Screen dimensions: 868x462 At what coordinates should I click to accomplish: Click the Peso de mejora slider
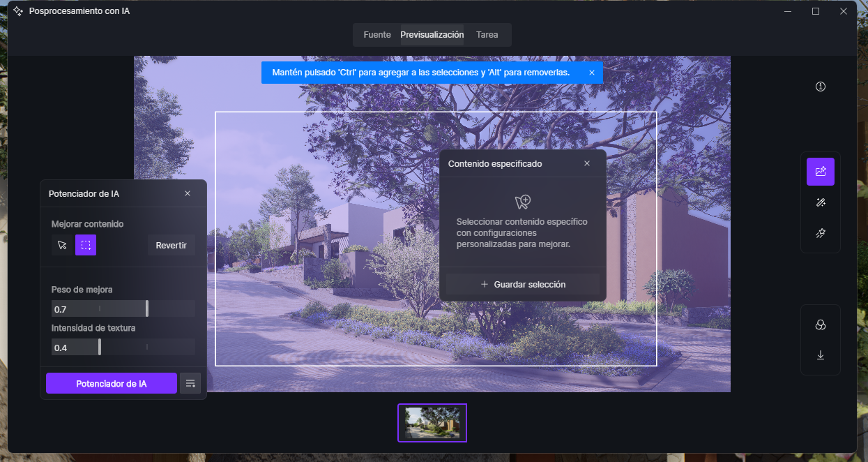tap(123, 308)
